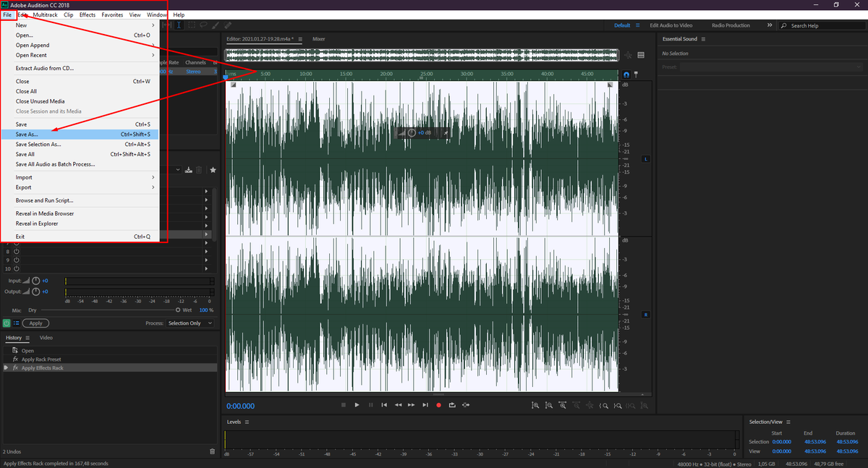Click the delete preset trash icon in Effects Rack
The height and width of the screenshot is (468, 868).
pos(199,170)
